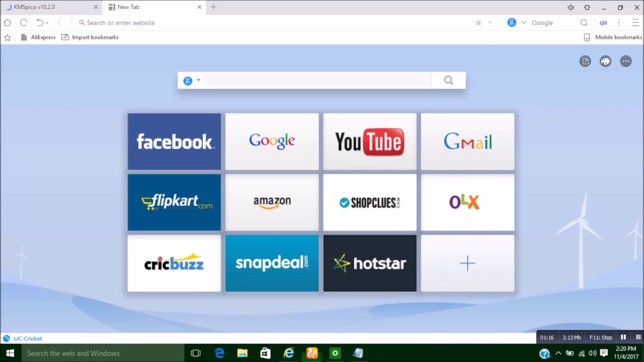The image size is (644, 362).
Task: Open Task View on taskbar
Action: (x=196, y=353)
